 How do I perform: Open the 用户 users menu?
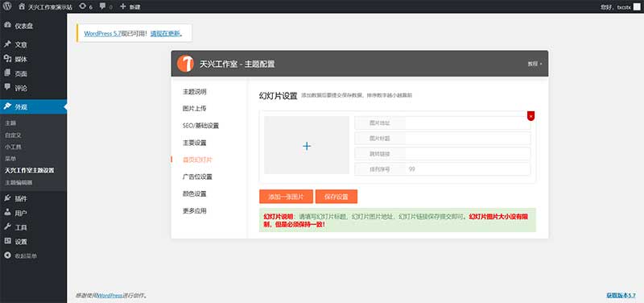pos(33,213)
